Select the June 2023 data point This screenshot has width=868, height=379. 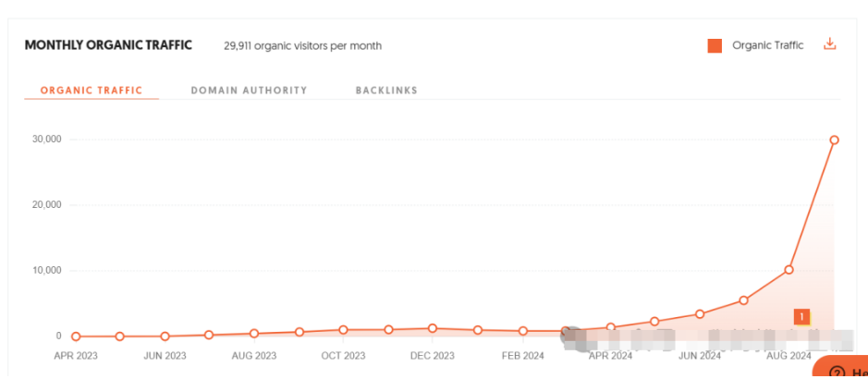165,336
